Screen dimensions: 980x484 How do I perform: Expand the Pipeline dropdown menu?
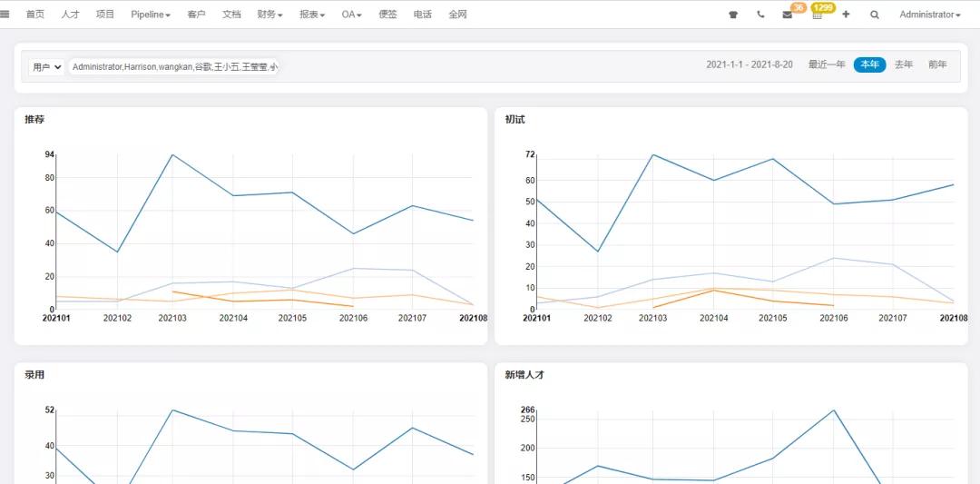[151, 15]
